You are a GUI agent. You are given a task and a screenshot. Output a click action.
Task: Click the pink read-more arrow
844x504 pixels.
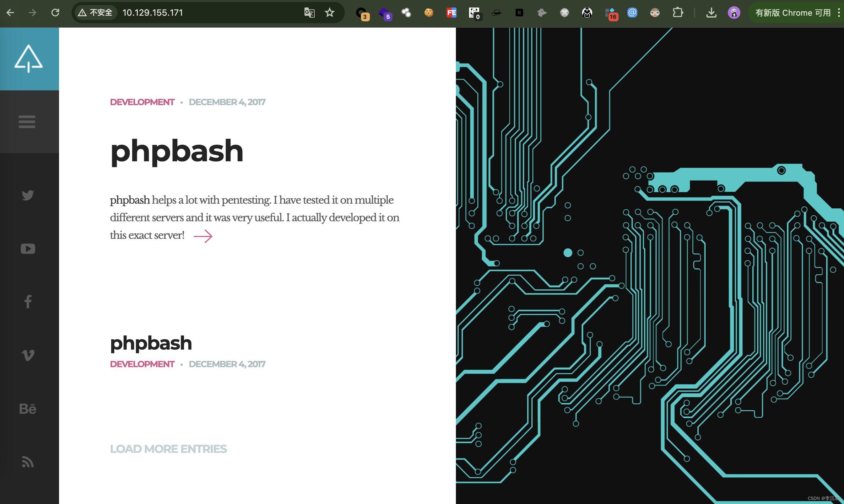coord(203,236)
